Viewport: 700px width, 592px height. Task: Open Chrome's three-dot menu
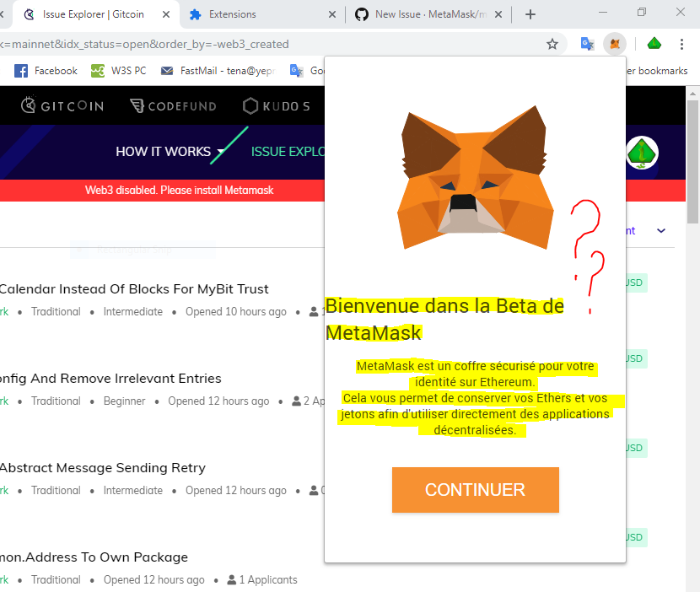pyautogui.click(x=681, y=44)
